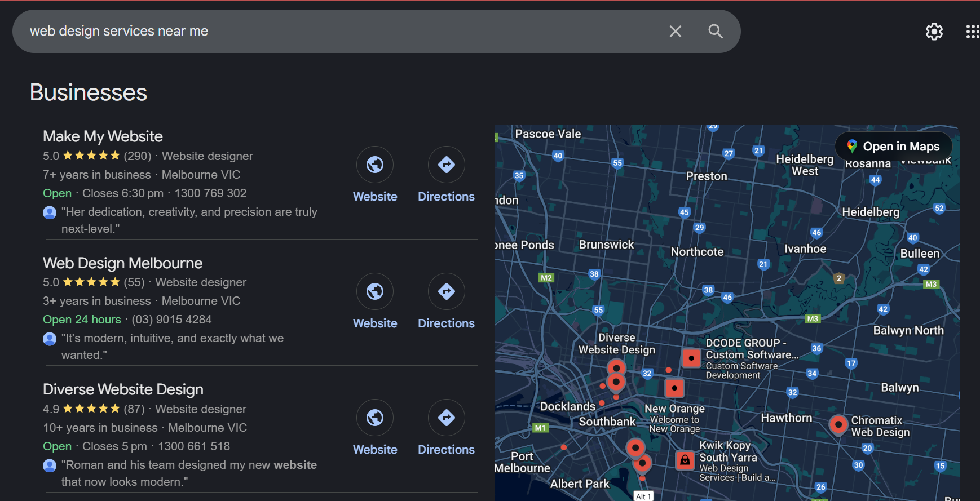Select the Chromatix Web Design map pin
980x501 pixels.
tap(838, 424)
